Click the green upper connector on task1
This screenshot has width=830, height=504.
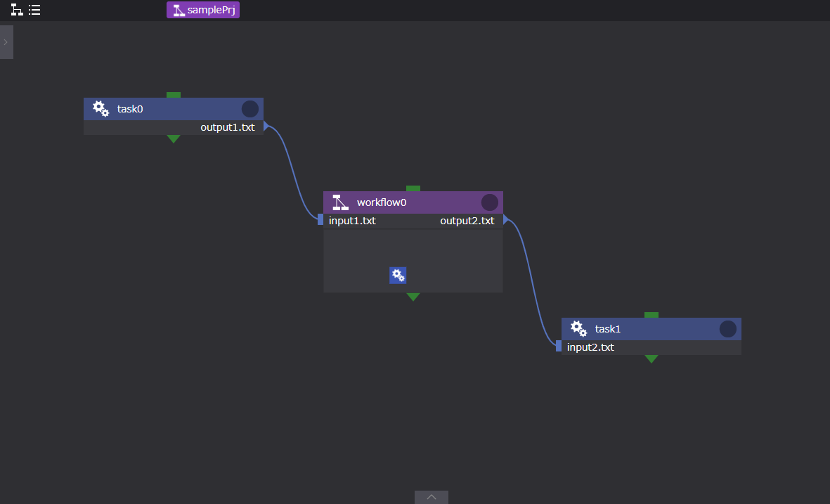[651, 315]
